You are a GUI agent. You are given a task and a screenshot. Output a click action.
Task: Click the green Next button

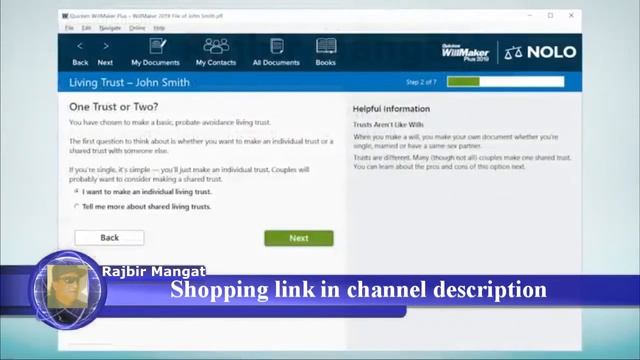pyautogui.click(x=299, y=238)
